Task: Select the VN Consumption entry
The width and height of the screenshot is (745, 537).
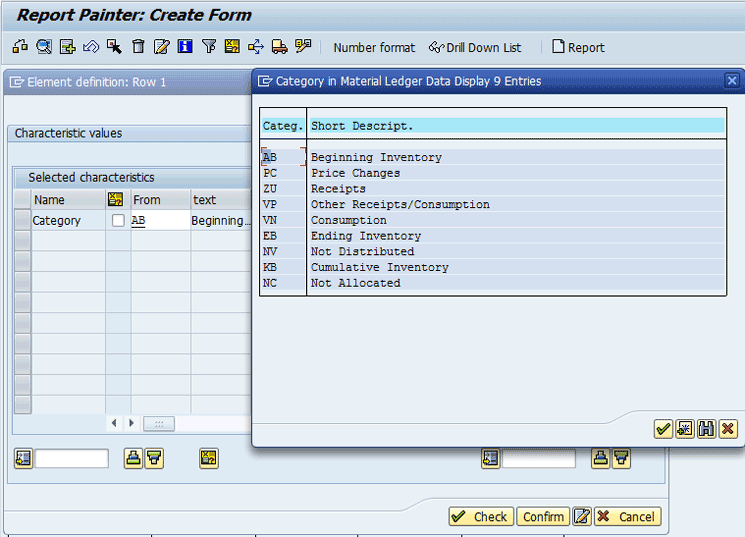Action: tap(493, 220)
